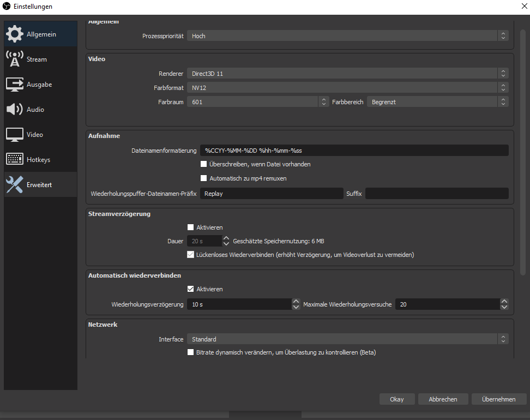Viewport: 530px width, 420px height.
Task: Click the Übernehmen button
Action: pos(498,399)
